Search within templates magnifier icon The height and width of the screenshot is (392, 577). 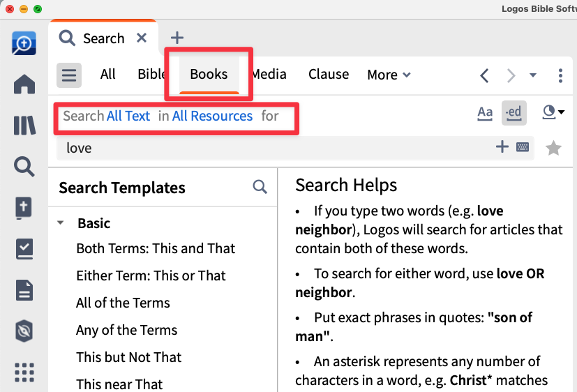(260, 187)
